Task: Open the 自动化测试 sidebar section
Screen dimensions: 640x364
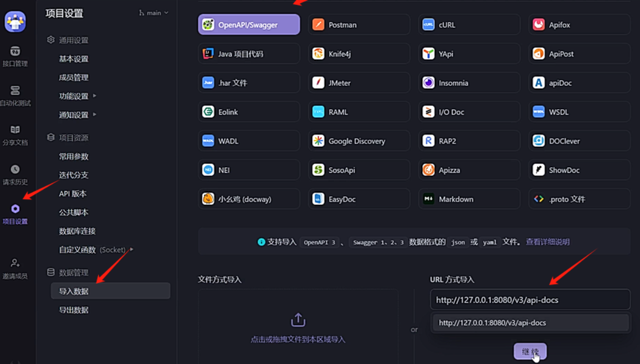Action: (x=15, y=96)
